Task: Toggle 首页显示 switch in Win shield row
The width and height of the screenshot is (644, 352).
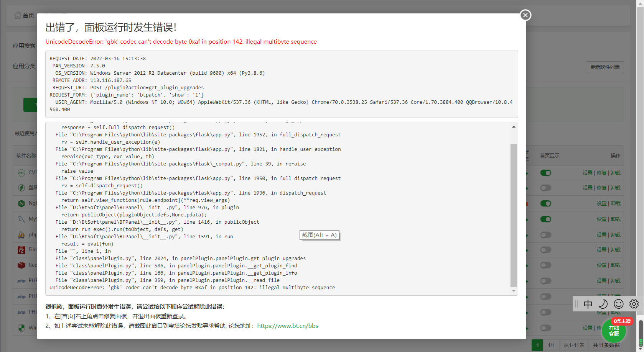Action: pyautogui.click(x=546, y=328)
